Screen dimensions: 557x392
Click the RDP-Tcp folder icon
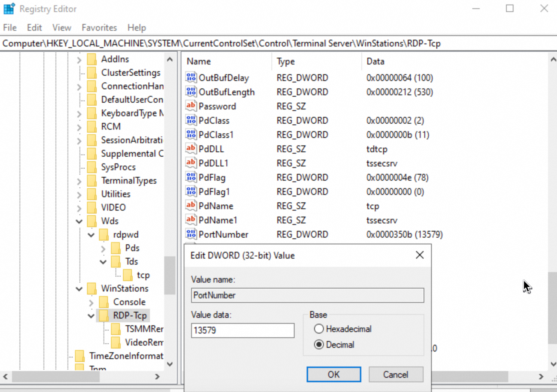coord(104,315)
